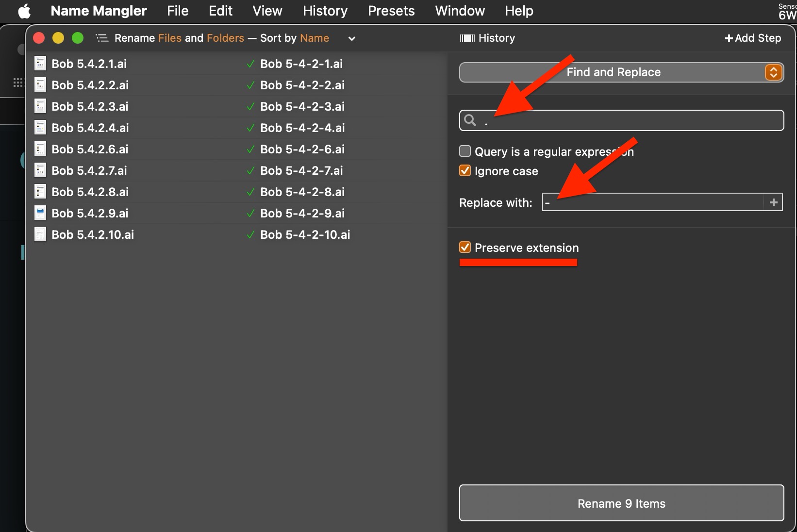Select the Bob 5.4.2.10.ai file name
The width and height of the screenshot is (797, 532).
pos(93,234)
